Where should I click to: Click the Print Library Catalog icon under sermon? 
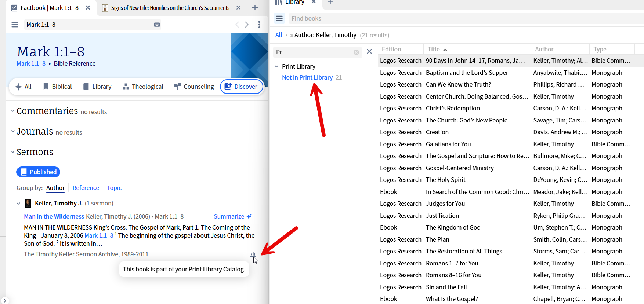click(x=253, y=254)
